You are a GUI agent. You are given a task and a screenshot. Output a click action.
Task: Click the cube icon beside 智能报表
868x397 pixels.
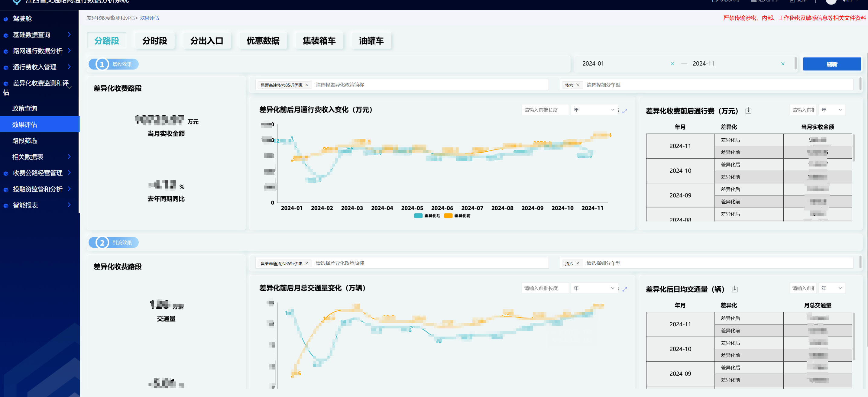pos(6,206)
